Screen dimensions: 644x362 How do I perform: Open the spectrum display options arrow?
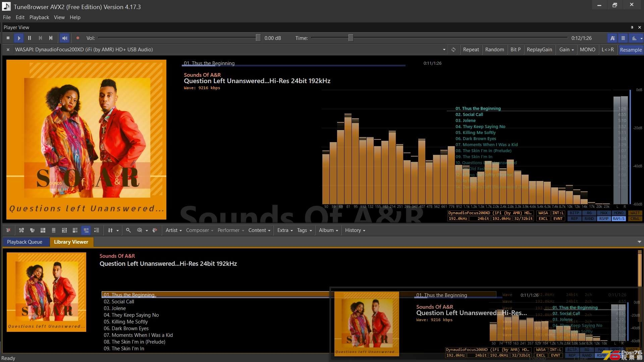click(641, 38)
